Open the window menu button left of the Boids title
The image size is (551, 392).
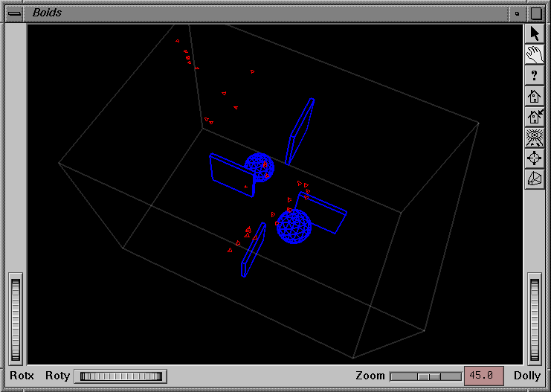pyautogui.click(x=14, y=13)
